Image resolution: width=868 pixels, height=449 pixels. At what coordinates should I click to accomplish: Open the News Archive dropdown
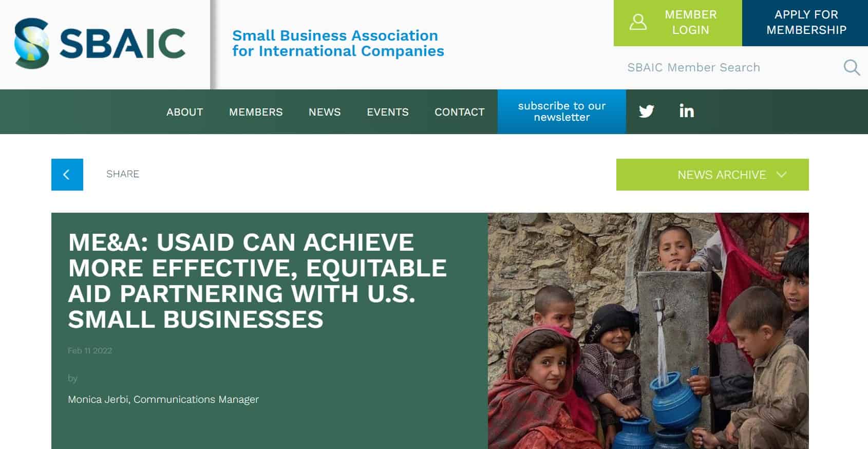click(x=712, y=175)
